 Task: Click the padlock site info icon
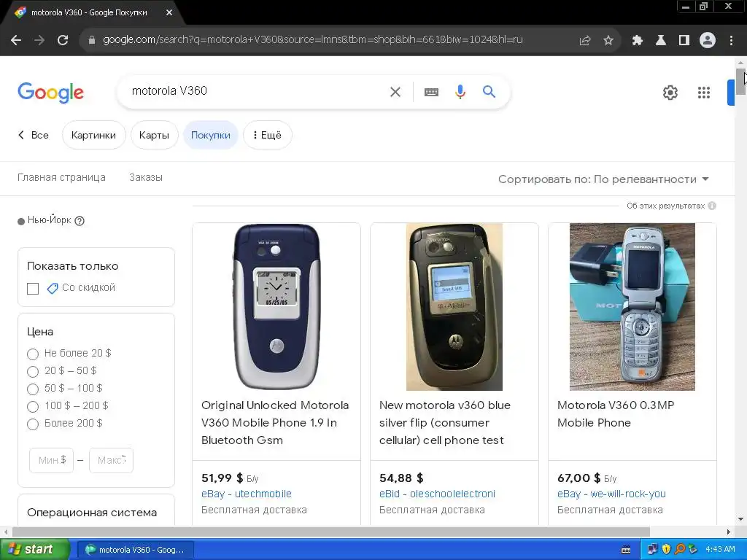pos(91,40)
